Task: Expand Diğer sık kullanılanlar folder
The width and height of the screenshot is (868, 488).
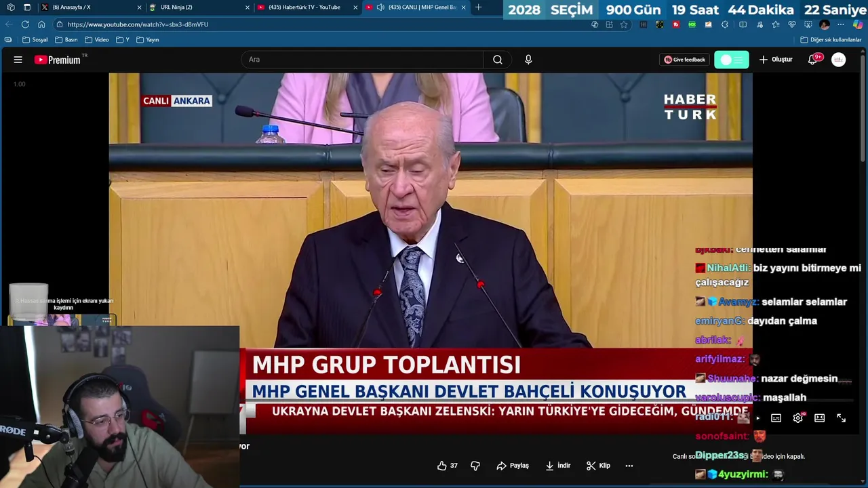Action: coord(831,40)
